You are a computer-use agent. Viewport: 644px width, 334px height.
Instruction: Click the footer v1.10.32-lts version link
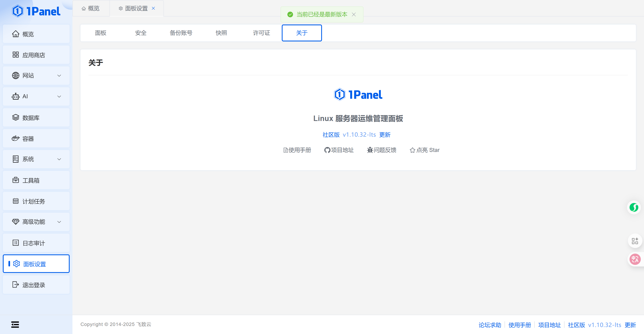[x=605, y=325]
